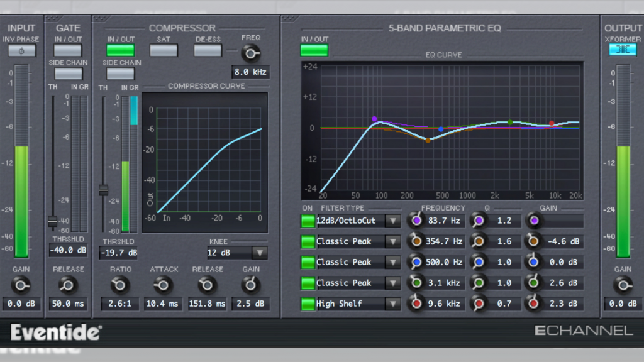Open filter type dropdown for 3.1 kHz band
Viewport: 644px width, 362px height.
[392, 283]
